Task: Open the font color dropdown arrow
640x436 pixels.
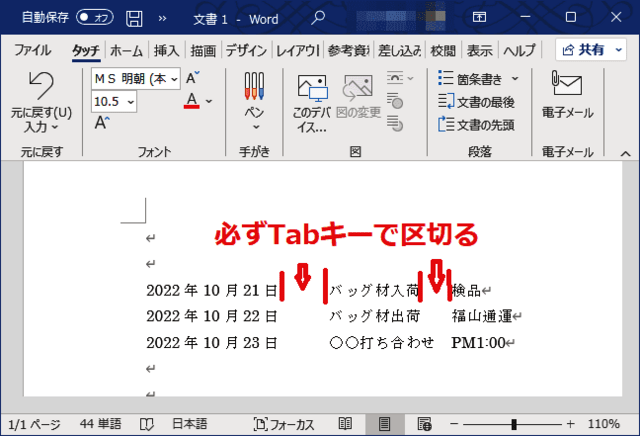Action: point(209,101)
